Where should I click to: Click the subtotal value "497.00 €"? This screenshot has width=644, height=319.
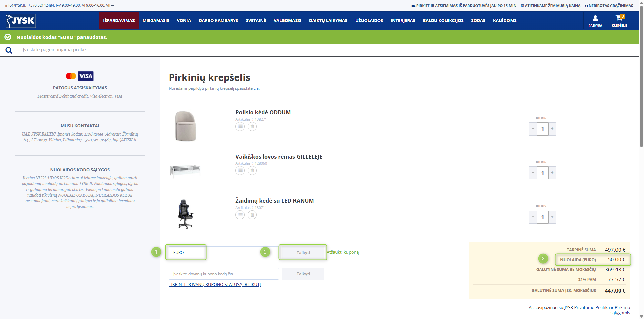(615, 250)
